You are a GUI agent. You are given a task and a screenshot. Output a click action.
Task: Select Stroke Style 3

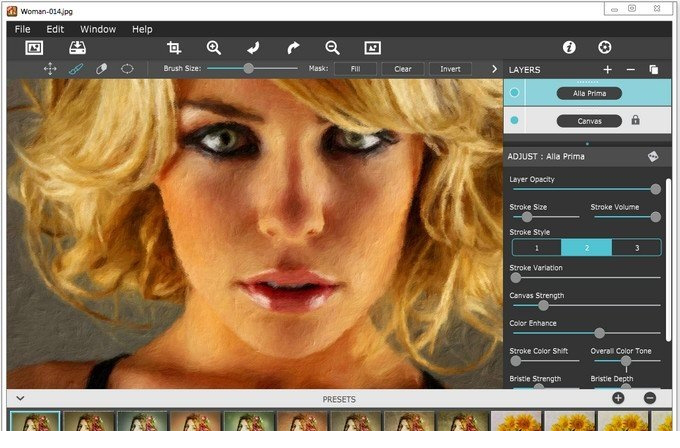point(636,247)
